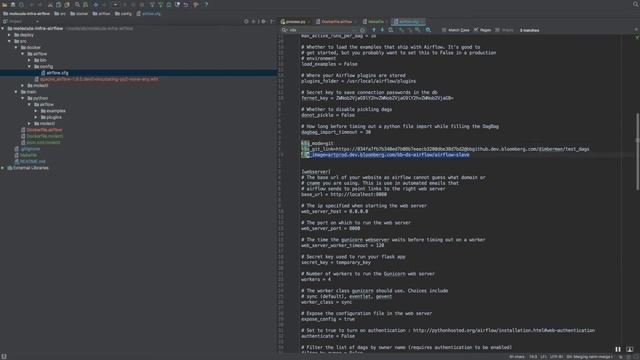Click the "[webserver]" section header line
640x360 pixels.
tap(316, 172)
